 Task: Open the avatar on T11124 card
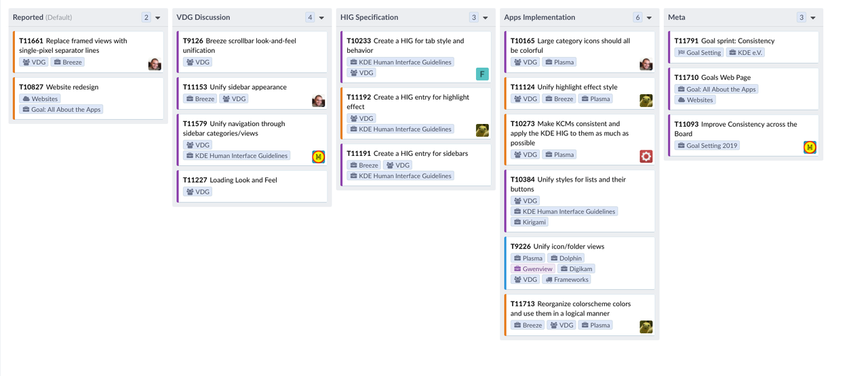(646, 101)
